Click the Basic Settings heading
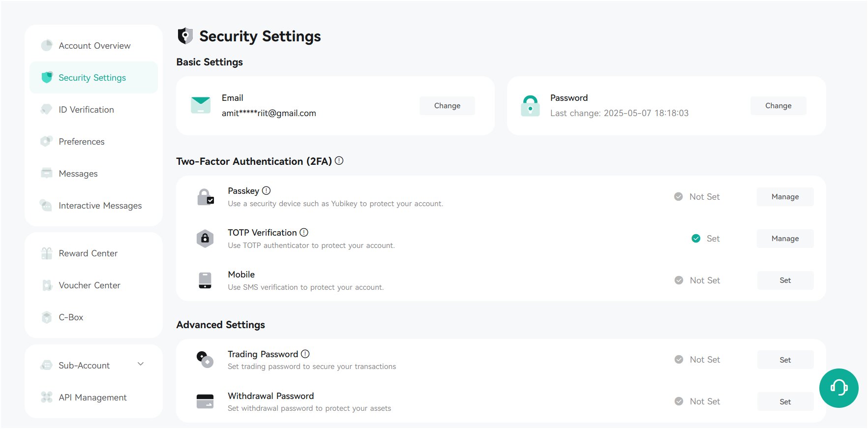 (x=210, y=62)
